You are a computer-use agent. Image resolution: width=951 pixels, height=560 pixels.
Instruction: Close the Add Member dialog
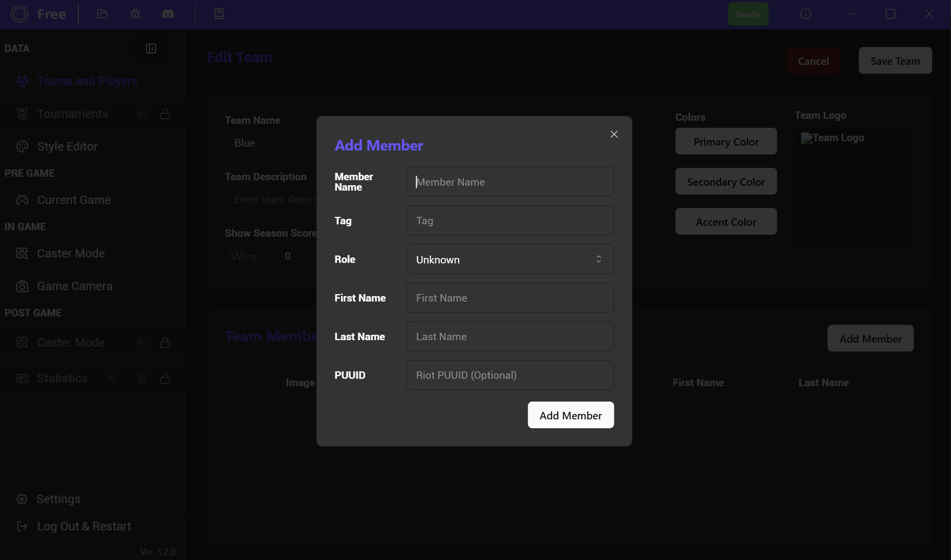pos(614,134)
